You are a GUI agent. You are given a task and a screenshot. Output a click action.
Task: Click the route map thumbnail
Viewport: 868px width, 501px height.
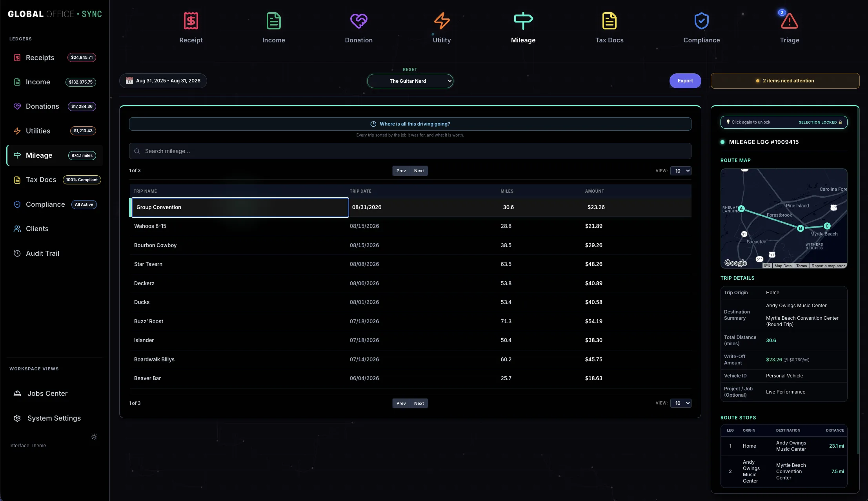(784, 219)
